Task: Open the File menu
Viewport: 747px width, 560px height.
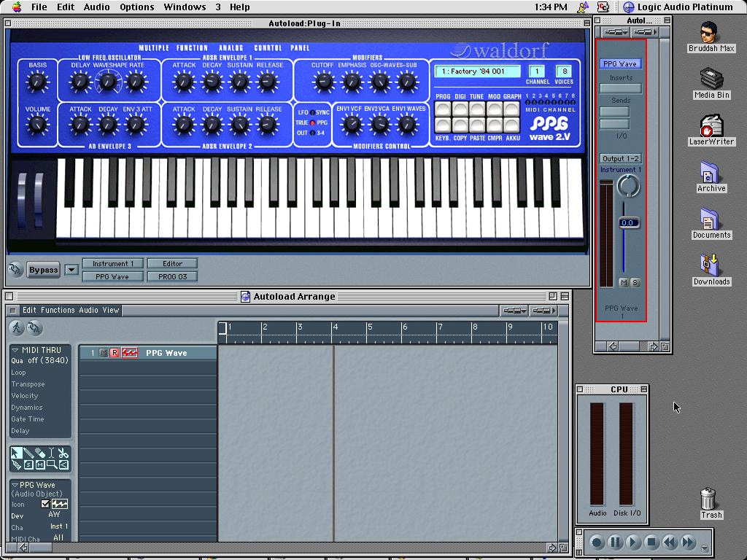Action: coord(39,7)
